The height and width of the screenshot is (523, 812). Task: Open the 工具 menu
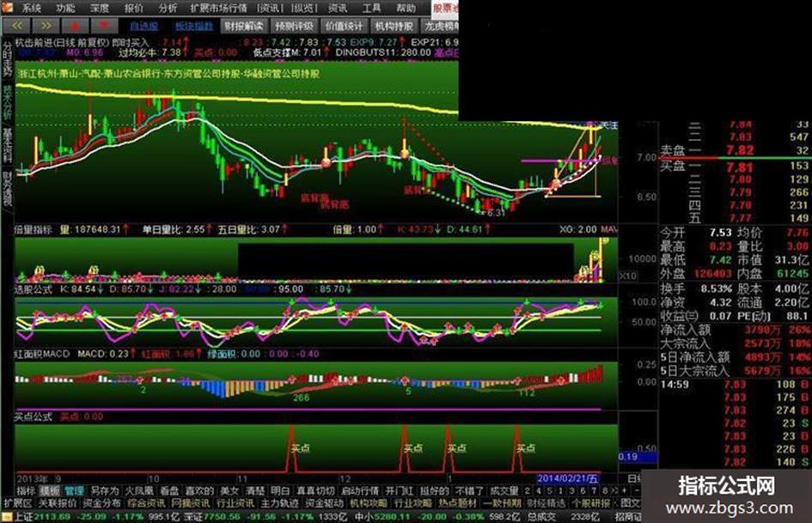(x=371, y=8)
